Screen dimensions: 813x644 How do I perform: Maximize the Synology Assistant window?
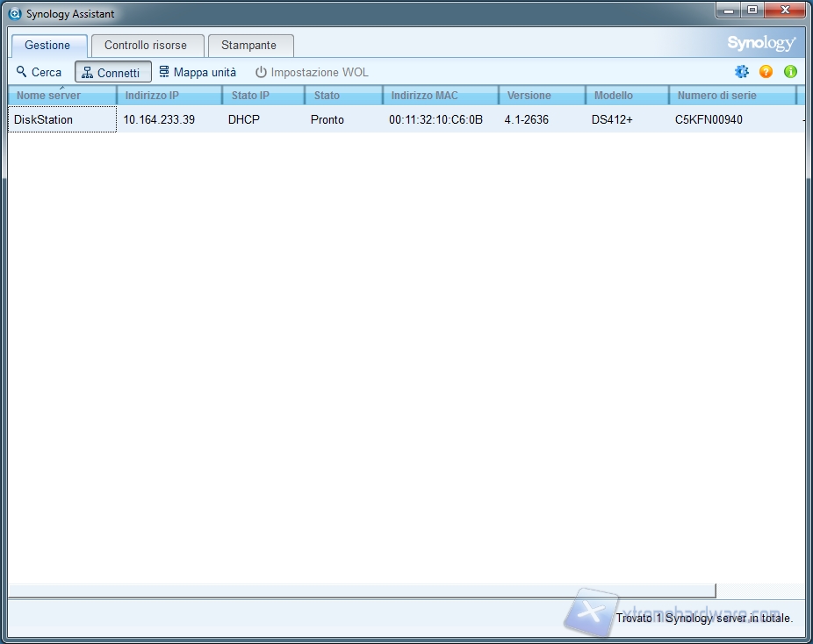coord(752,11)
